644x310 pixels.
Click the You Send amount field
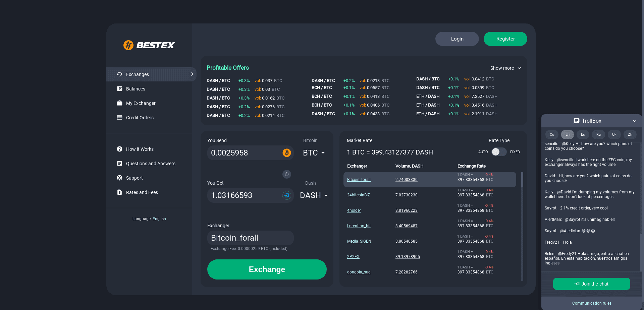point(245,153)
